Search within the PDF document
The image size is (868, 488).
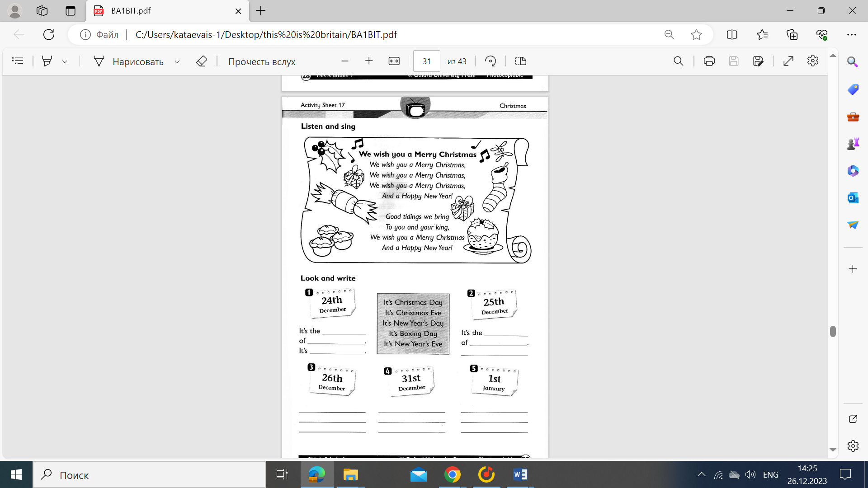(x=679, y=61)
